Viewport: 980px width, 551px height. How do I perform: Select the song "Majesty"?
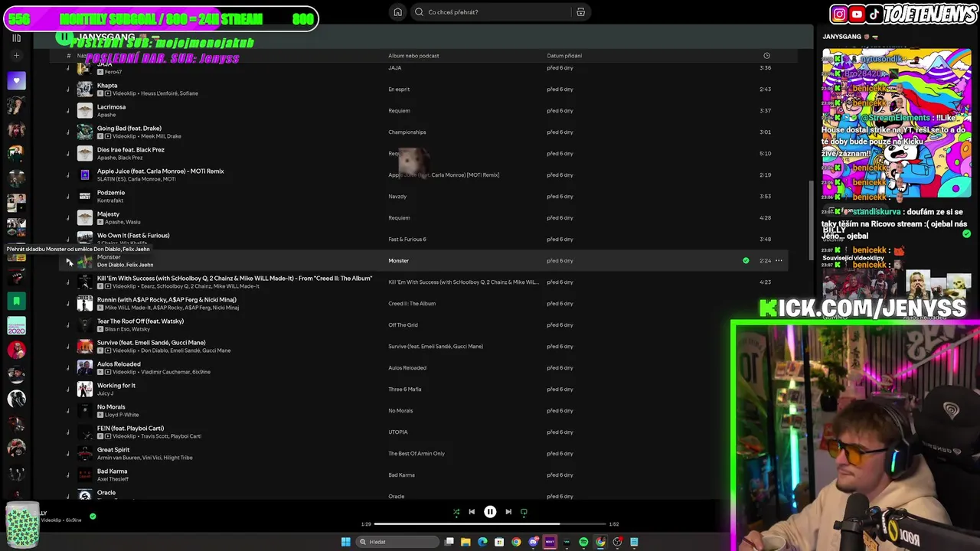click(108, 214)
